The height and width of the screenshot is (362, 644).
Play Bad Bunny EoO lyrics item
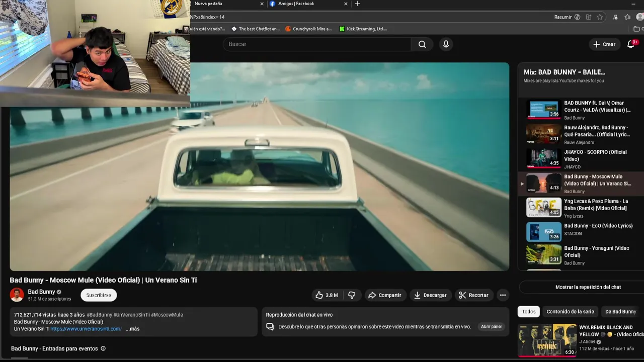pos(581,232)
